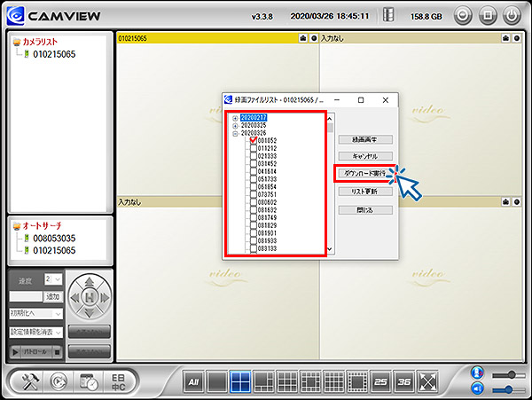Expand the 20200217 date folder
This screenshot has height=400, width=532.
click(235, 118)
